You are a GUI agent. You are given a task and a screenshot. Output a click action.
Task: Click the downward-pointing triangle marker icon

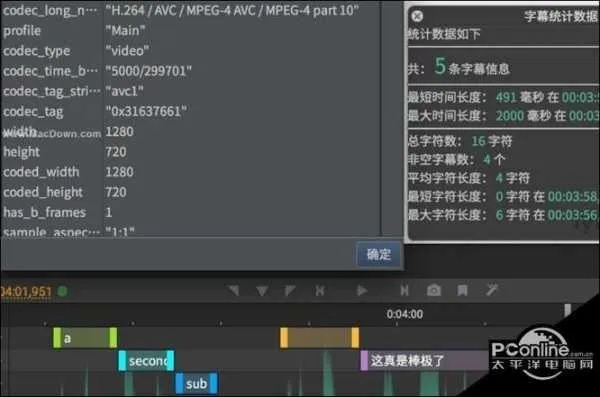tap(262, 291)
